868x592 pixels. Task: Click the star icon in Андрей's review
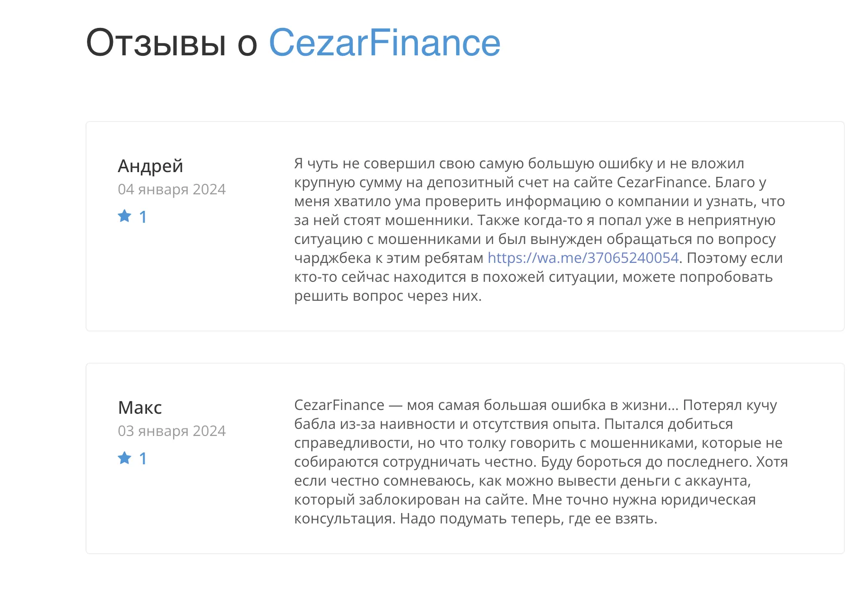(125, 216)
